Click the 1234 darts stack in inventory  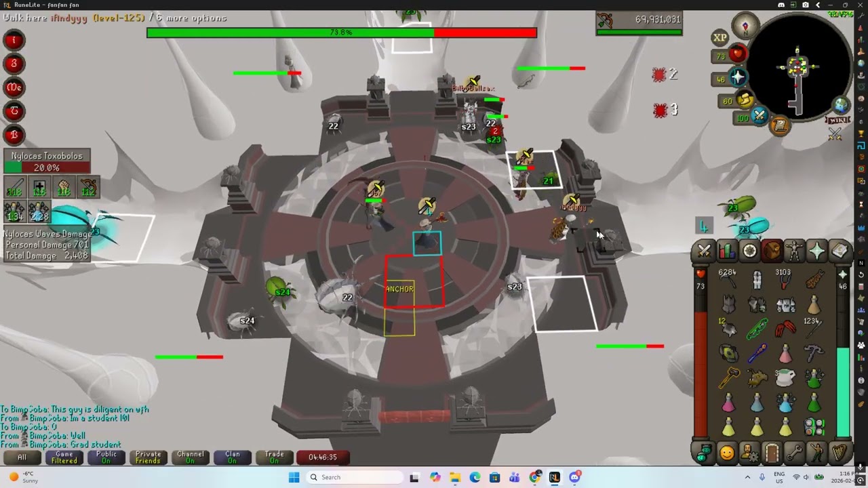click(814, 327)
